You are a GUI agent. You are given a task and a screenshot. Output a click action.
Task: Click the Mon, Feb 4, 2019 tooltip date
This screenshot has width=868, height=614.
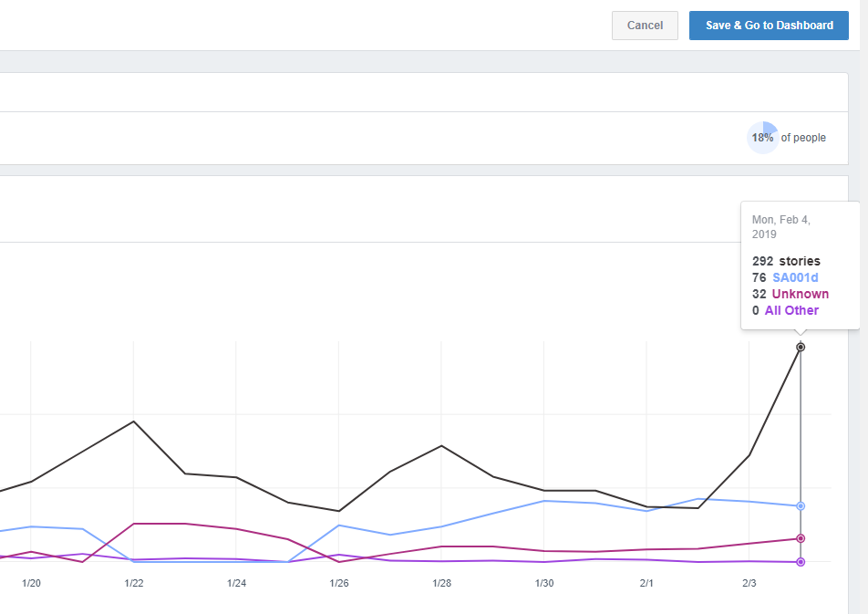pos(780,227)
